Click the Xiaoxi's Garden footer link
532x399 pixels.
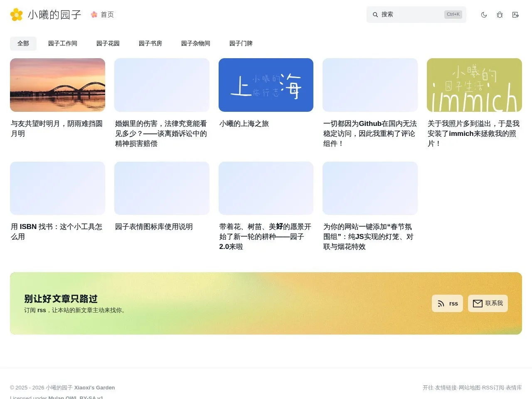[94, 387]
